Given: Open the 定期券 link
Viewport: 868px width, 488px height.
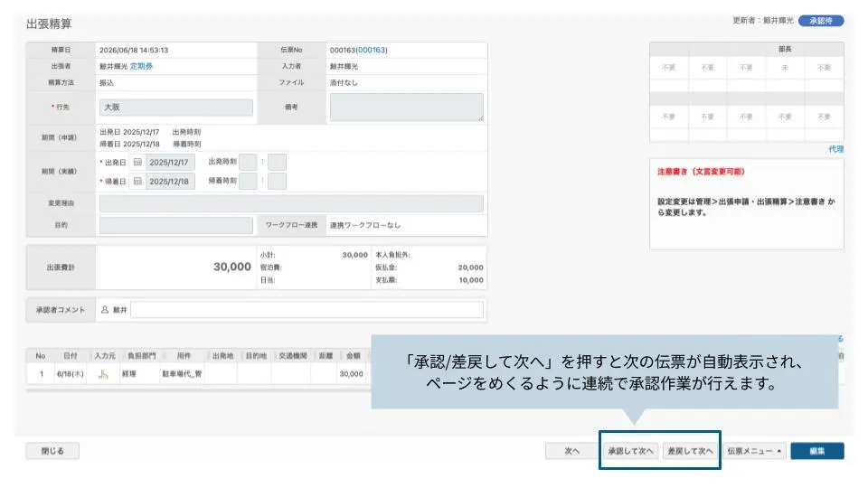Looking at the screenshot, I should point(141,66).
